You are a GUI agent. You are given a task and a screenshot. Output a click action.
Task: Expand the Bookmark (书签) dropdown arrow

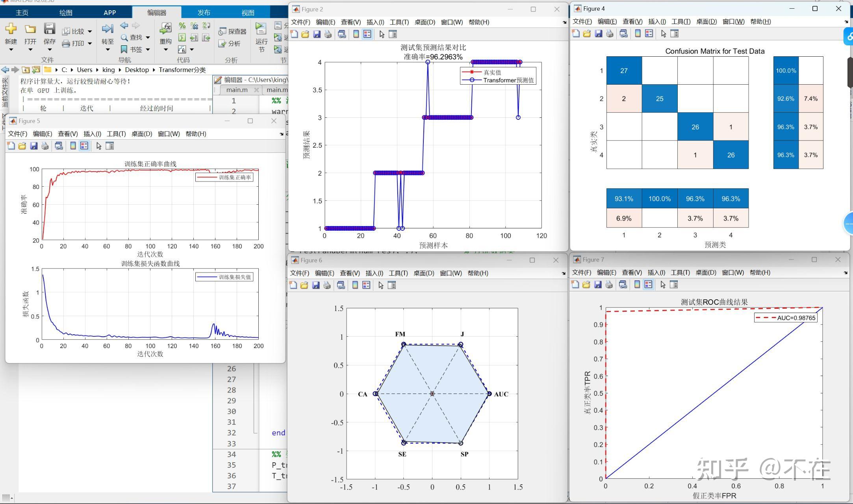point(148,50)
